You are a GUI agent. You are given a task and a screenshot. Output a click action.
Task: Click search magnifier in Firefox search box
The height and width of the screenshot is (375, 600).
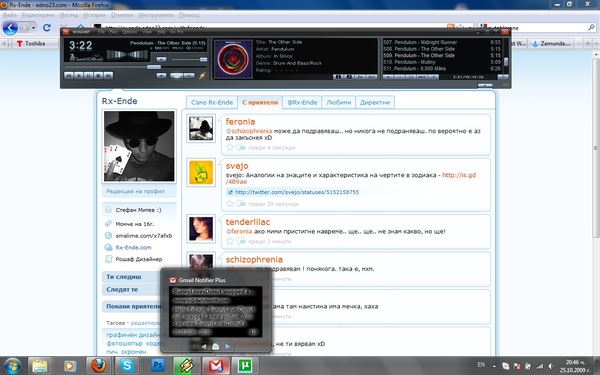[591, 28]
